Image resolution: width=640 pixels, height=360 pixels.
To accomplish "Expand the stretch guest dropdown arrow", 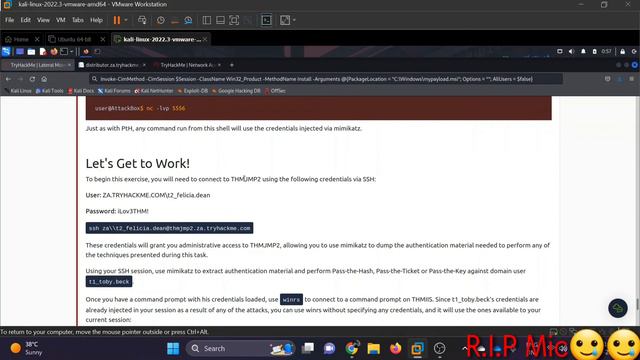I will pyautogui.click(x=294, y=20).
